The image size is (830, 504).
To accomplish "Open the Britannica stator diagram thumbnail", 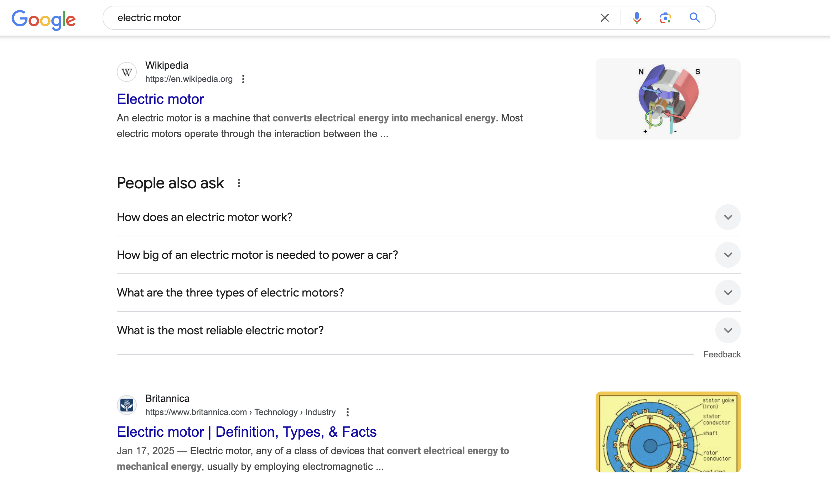I will [668, 432].
